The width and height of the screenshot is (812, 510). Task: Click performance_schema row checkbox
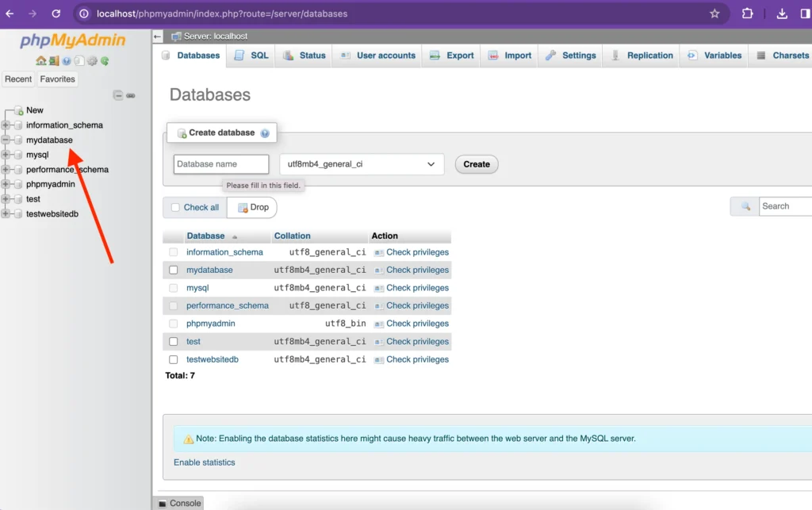click(174, 305)
